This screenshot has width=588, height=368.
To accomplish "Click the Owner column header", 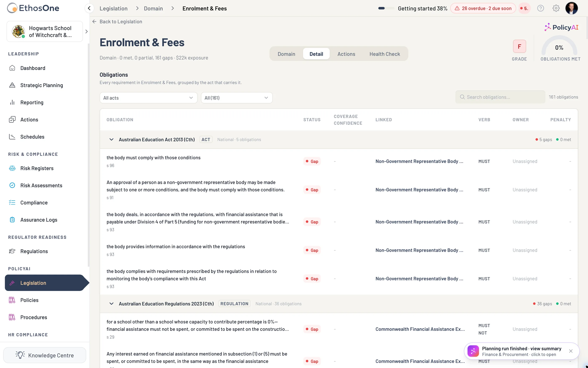I will tap(521, 120).
